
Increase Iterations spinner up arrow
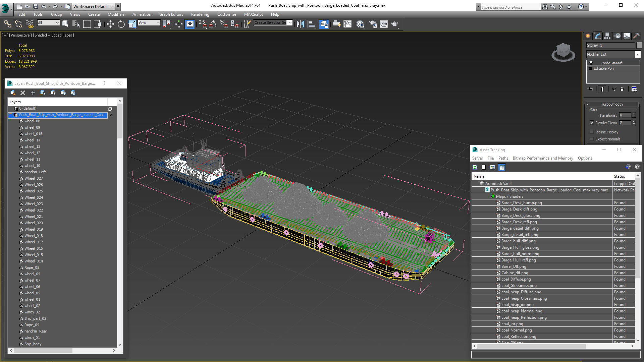tap(634, 114)
